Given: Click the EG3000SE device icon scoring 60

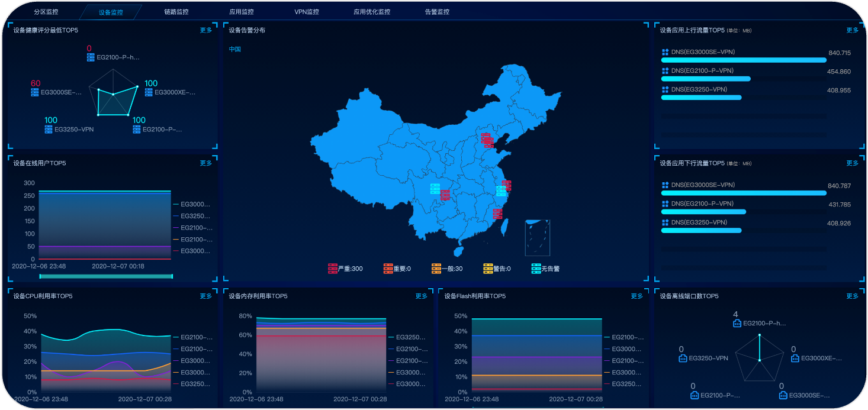Looking at the screenshot, I should coord(35,92).
